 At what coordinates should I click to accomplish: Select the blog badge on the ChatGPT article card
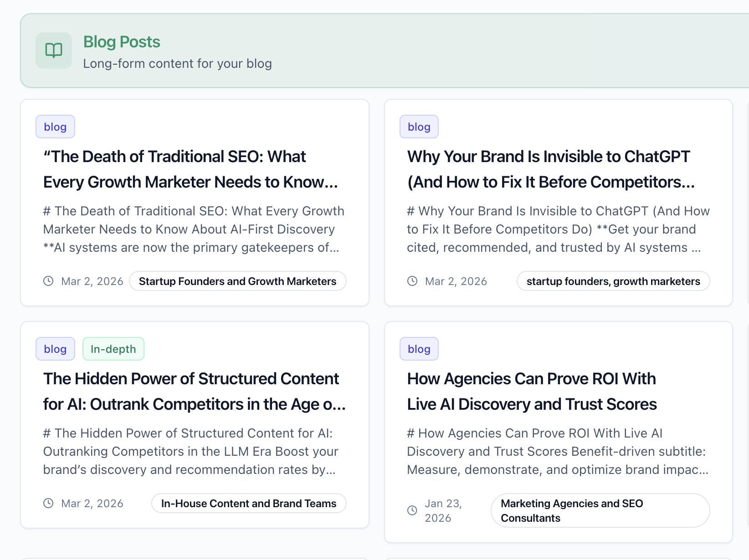[x=419, y=127]
